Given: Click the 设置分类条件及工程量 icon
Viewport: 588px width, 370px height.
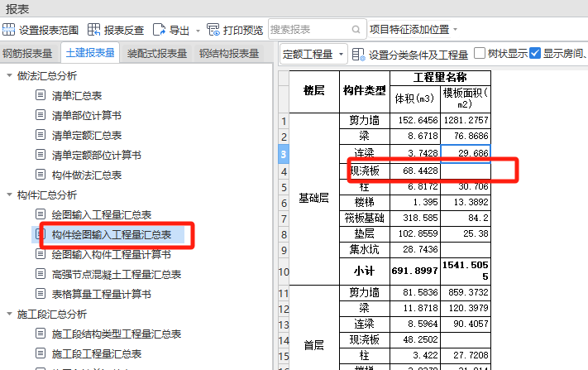Looking at the screenshot, I should (x=358, y=55).
